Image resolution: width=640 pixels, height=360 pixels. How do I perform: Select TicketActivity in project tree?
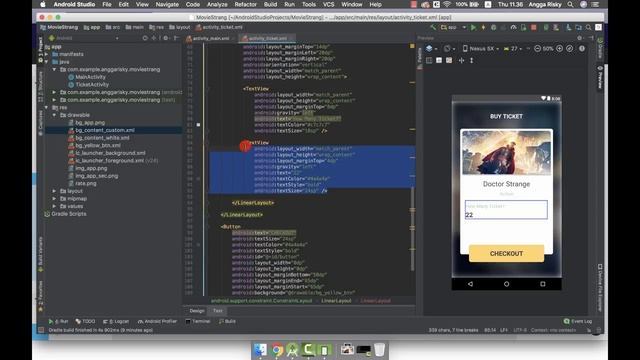point(92,84)
